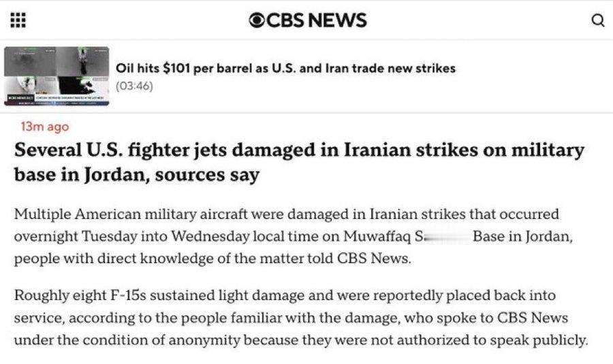Play the oil price video thumbnail
613x364 pixels.
pos(57,76)
